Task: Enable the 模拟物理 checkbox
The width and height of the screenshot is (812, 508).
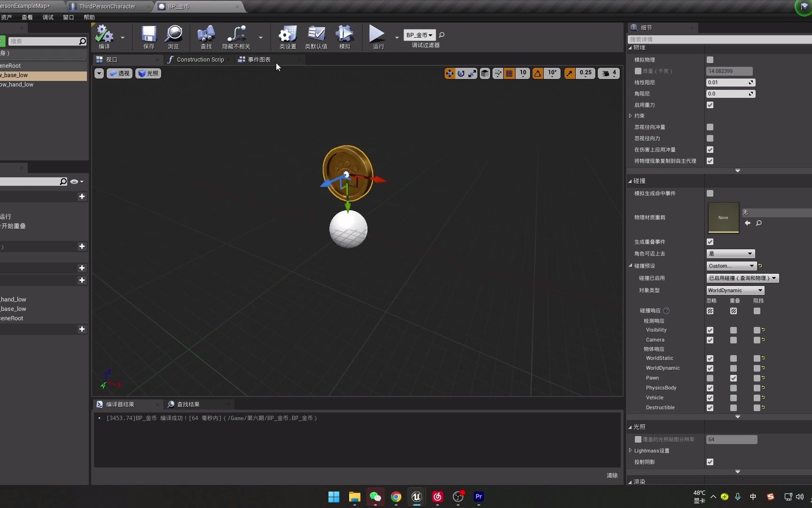Action: pos(710,60)
